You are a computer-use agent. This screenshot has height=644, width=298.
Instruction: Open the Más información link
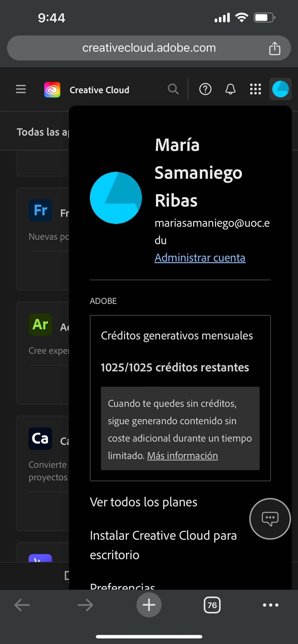[182, 456]
